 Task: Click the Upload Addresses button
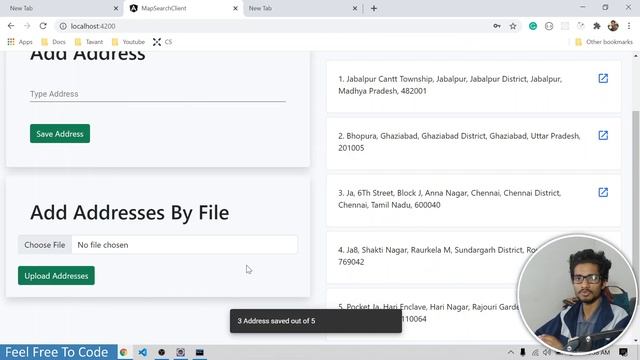coord(56,276)
